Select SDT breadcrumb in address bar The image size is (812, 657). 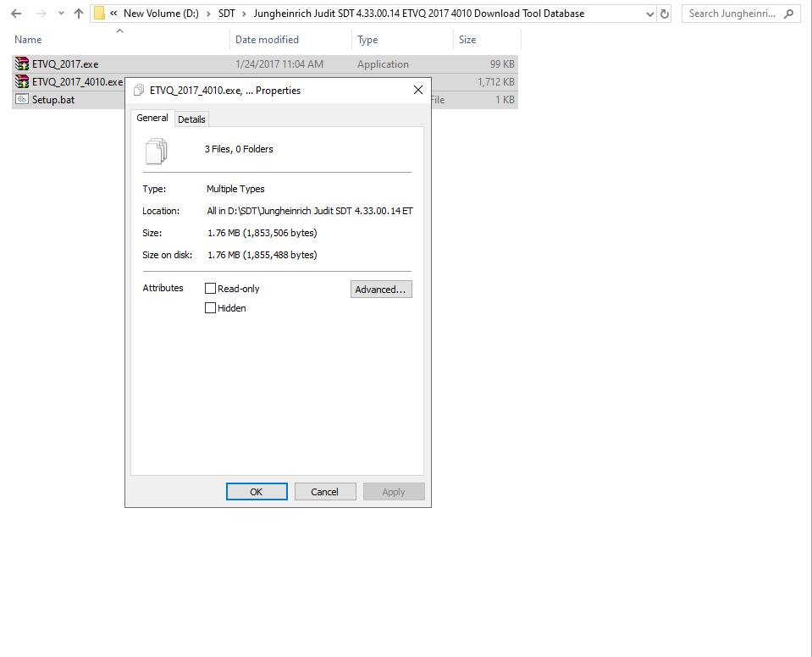click(x=226, y=14)
